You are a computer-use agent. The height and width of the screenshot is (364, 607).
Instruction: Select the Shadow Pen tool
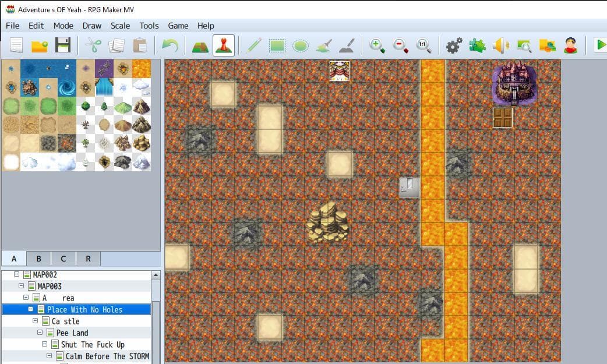click(347, 45)
